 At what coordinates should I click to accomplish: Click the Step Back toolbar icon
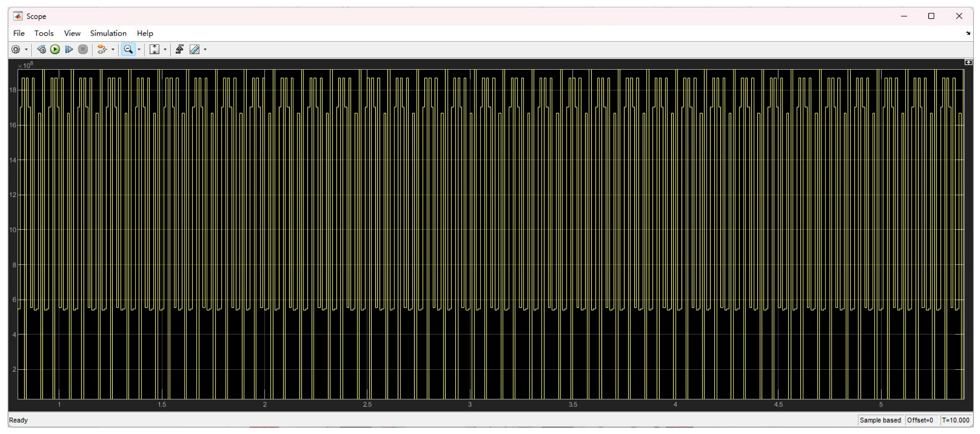(42, 50)
